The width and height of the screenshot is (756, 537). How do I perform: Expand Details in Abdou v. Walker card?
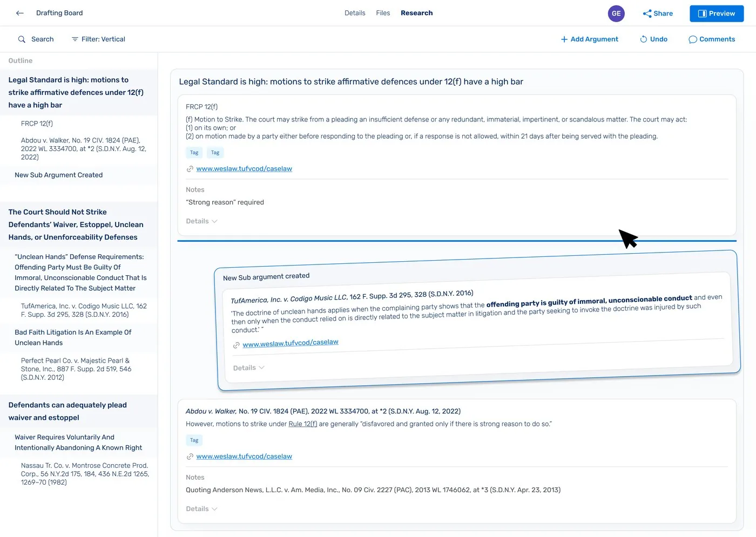(201, 509)
